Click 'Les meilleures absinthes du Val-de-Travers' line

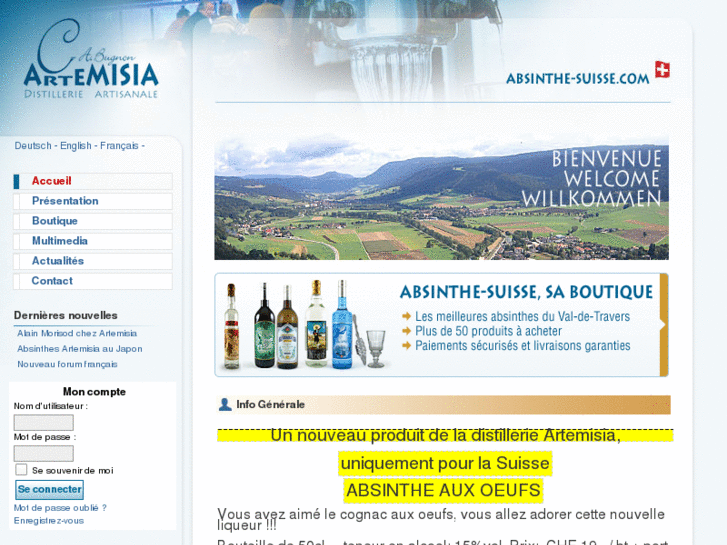pyautogui.click(x=522, y=316)
